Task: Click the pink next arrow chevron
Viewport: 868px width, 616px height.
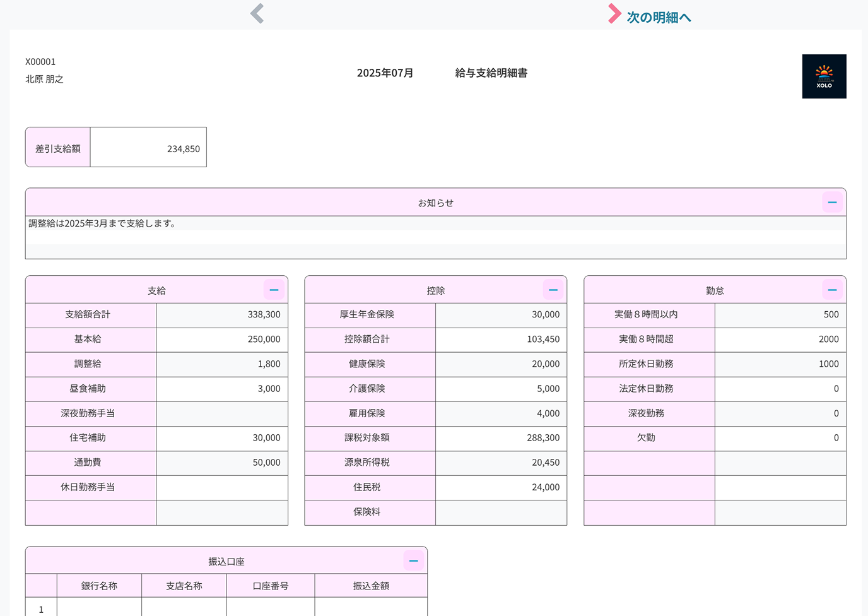Action: (614, 13)
